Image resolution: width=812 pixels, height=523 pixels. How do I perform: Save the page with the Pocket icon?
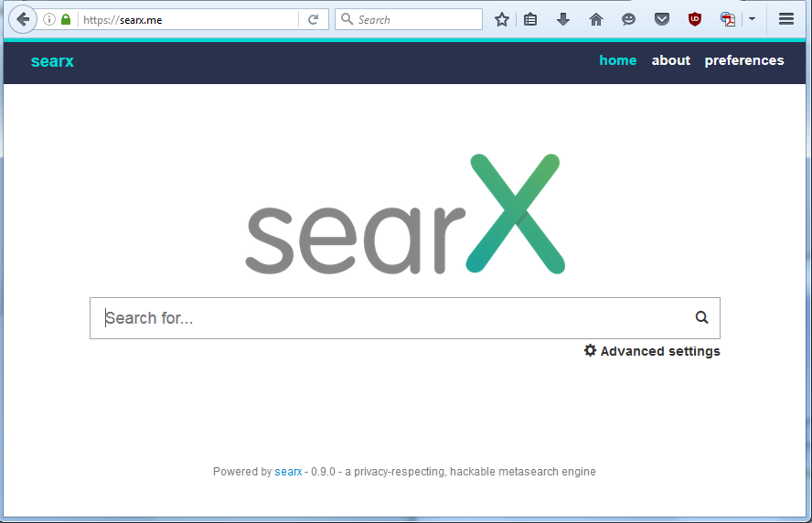(x=662, y=20)
